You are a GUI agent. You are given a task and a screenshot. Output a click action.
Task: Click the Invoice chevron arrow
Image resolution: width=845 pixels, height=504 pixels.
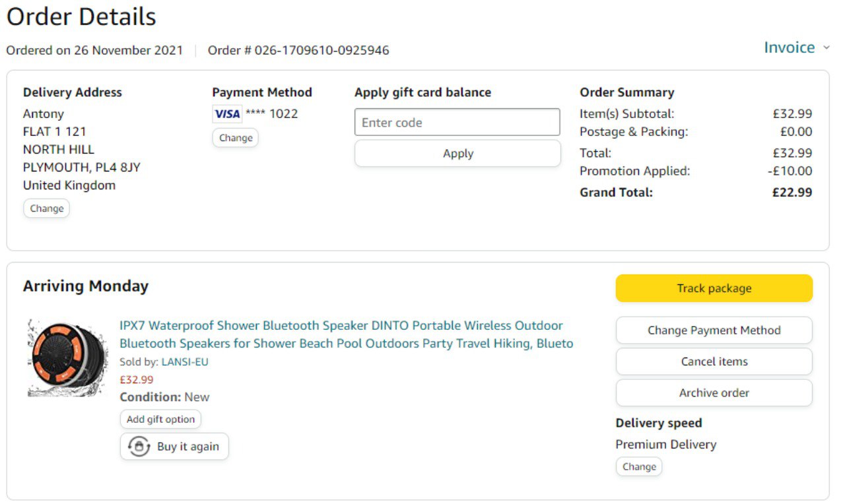pos(827,48)
